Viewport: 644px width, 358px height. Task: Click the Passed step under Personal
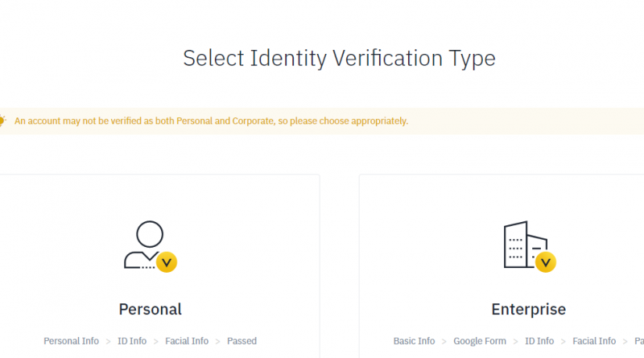(242, 341)
